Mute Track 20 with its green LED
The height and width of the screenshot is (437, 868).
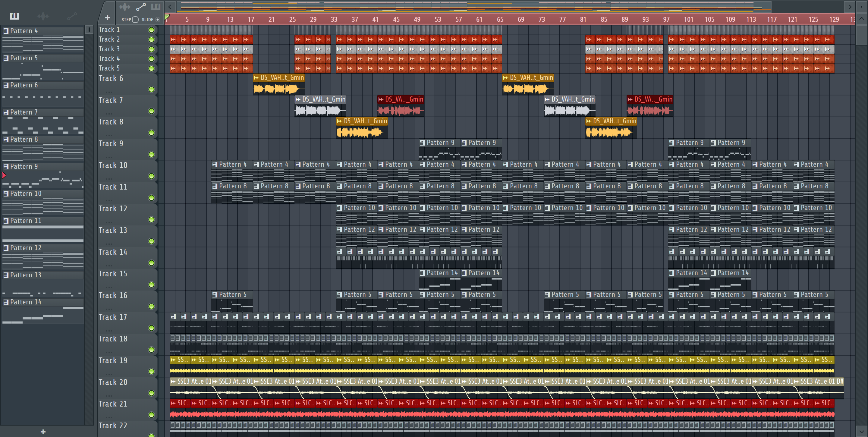click(x=152, y=393)
